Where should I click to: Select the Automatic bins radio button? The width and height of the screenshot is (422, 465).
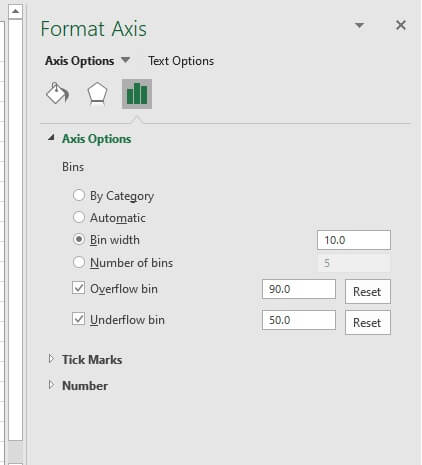[x=79, y=217]
